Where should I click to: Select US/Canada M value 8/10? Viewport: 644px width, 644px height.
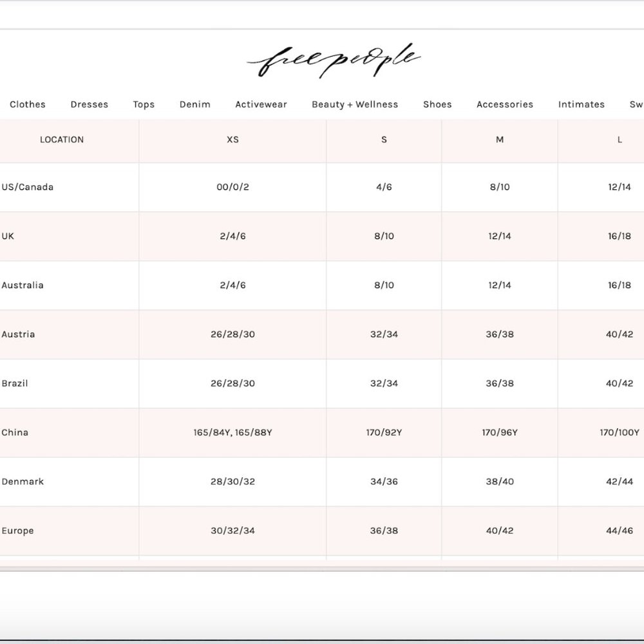pos(500,187)
